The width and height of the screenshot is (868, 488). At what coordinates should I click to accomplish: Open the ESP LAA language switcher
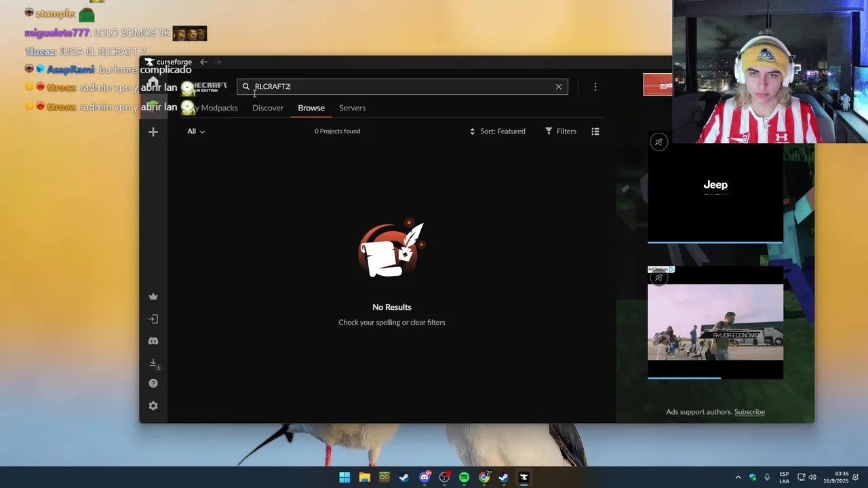click(x=784, y=477)
